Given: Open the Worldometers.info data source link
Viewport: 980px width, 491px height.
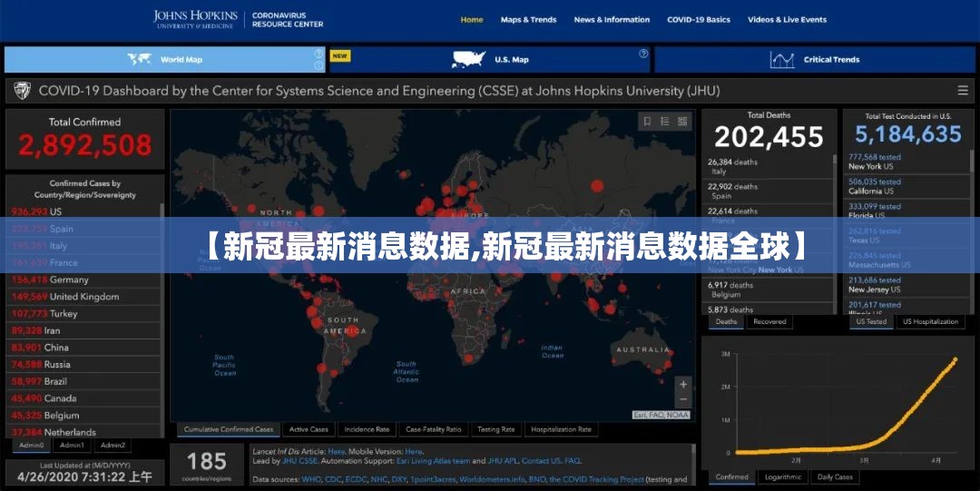Looking at the screenshot, I should coord(493,480).
